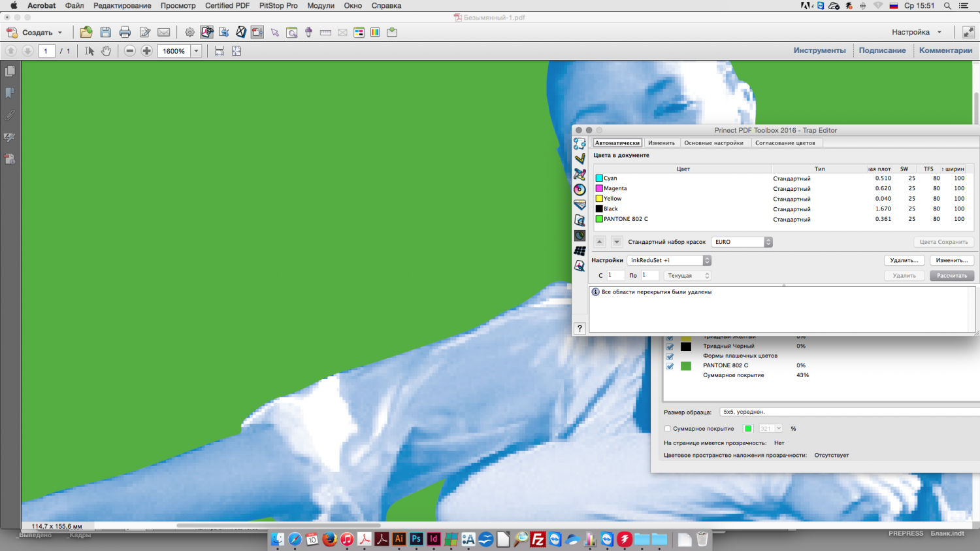
Task: Open the Modules menu in menu bar
Action: (x=321, y=5)
